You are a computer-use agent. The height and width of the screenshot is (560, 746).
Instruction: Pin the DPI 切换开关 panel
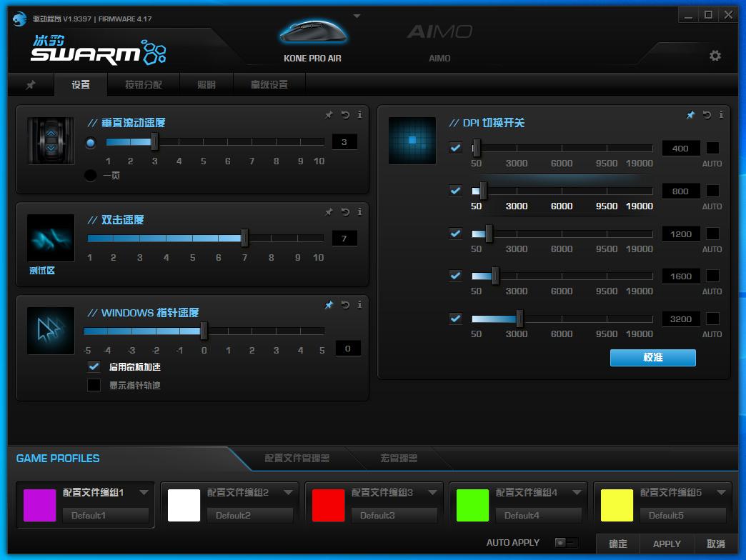[x=690, y=114]
